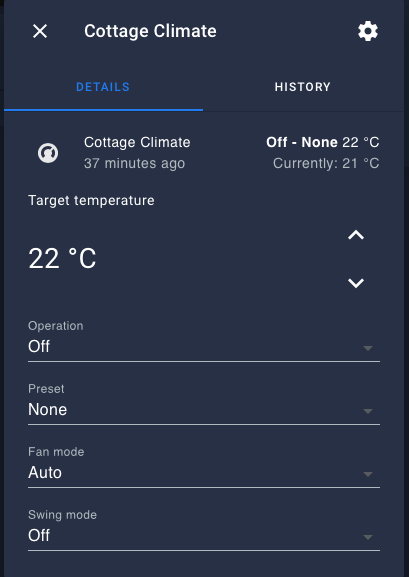
Task: Click the 22 °C target temperature value
Action: pos(62,258)
